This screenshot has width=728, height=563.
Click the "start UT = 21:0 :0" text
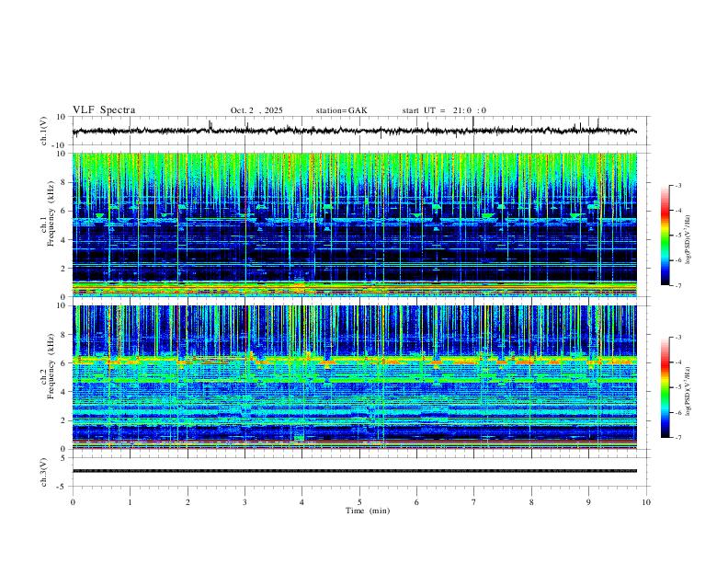(444, 110)
